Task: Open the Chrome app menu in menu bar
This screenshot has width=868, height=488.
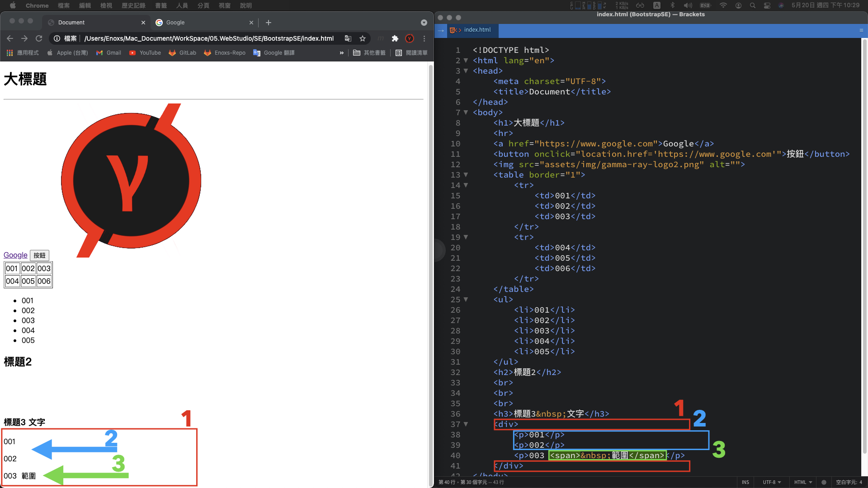Action: coord(37,5)
